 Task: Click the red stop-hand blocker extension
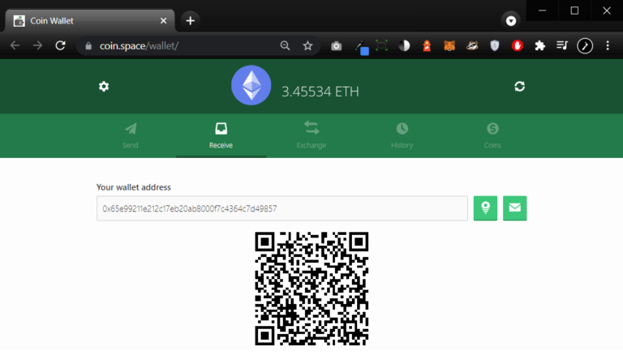point(518,45)
